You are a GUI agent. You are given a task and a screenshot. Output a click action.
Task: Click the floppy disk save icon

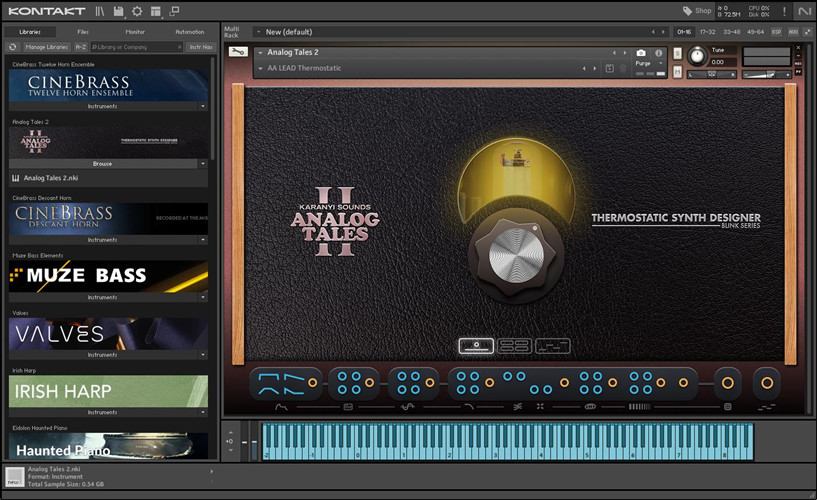(119, 11)
